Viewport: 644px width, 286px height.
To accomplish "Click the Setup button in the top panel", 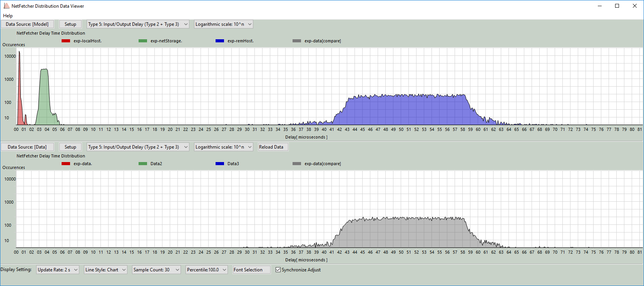I will [x=70, y=24].
